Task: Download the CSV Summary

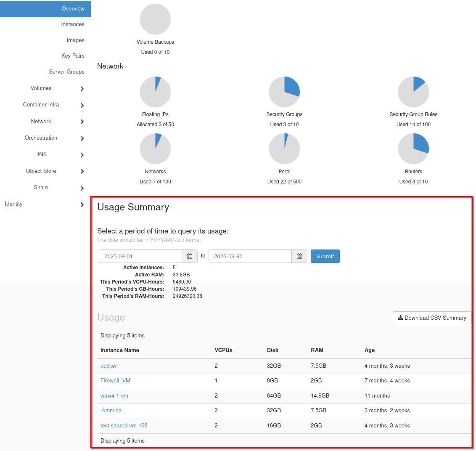Action: (432, 318)
